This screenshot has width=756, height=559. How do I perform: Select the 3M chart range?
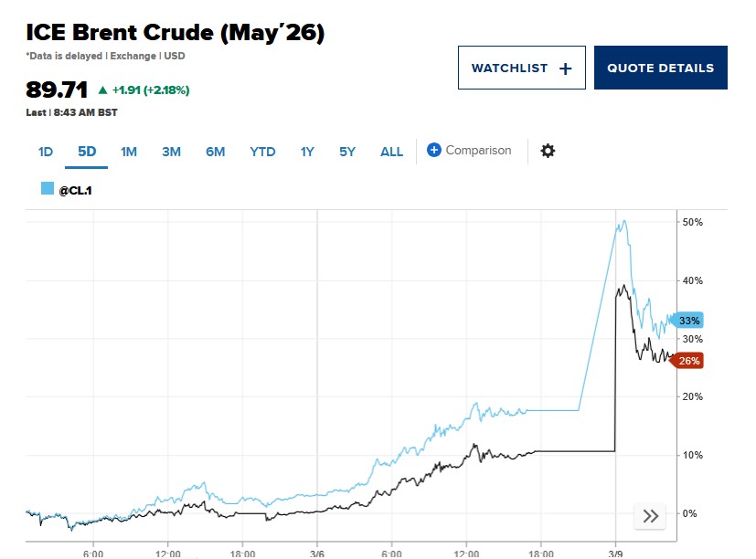[x=171, y=152]
